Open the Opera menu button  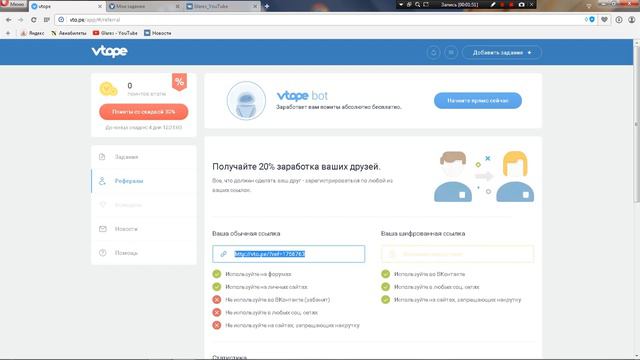[13, 4]
